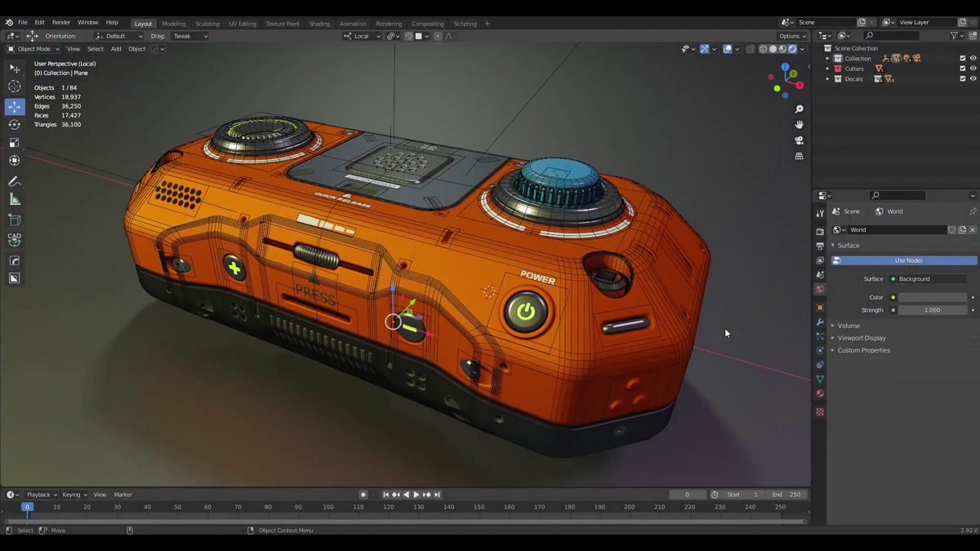Switch perspective/orthographic with the grid icon
The width and height of the screenshot is (980, 551).
pos(800,156)
